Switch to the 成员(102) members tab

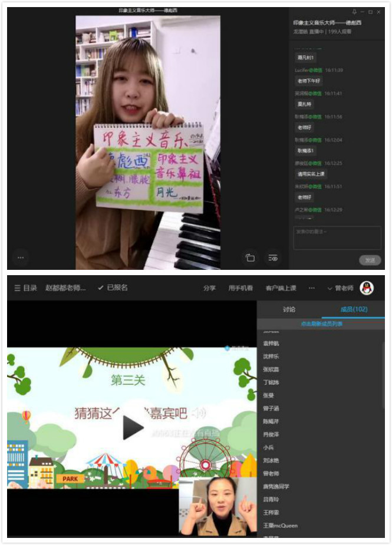point(354,309)
